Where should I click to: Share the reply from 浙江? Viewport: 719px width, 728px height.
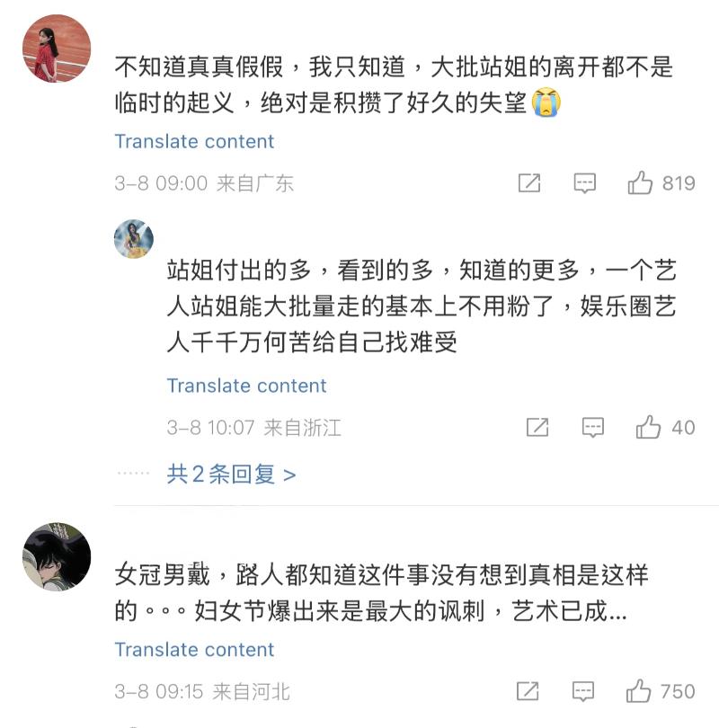pyautogui.click(x=537, y=428)
